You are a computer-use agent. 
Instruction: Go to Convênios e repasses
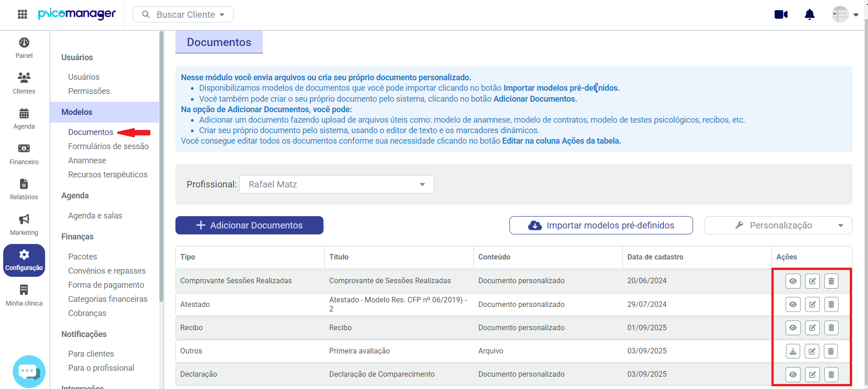coord(107,271)
